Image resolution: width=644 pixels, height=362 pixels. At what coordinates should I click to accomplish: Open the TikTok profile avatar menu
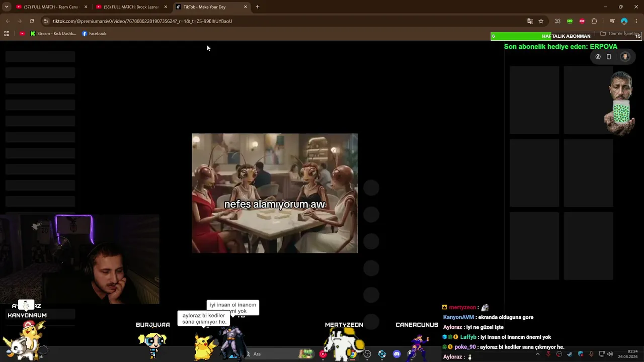[x=625, y=57]
